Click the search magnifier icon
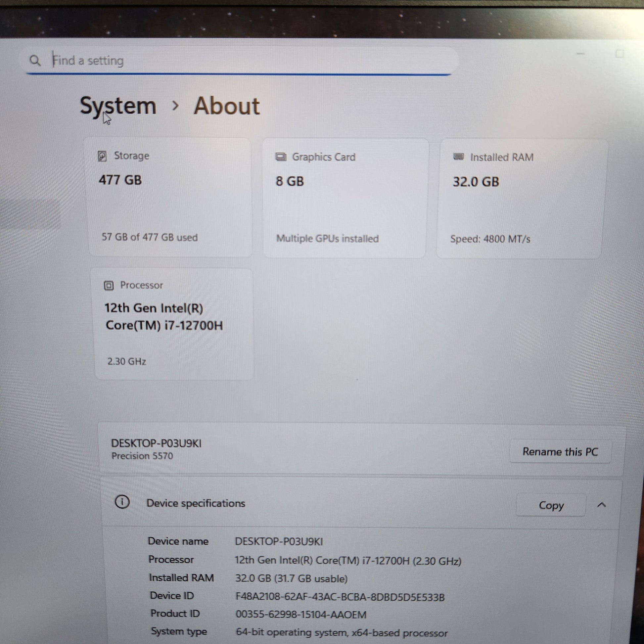644x644 pixels. tap(35, 61)
